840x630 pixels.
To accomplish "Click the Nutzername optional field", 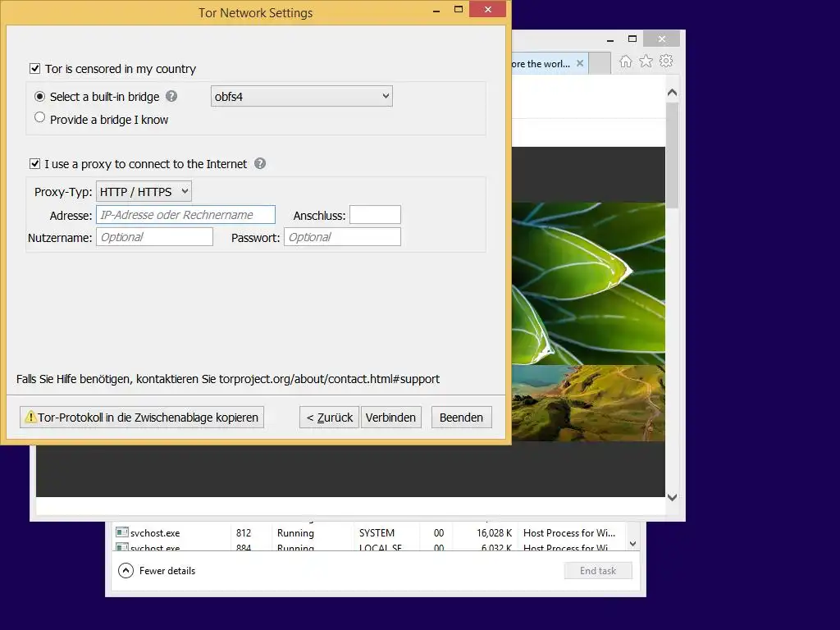I will tap(154, 237).
